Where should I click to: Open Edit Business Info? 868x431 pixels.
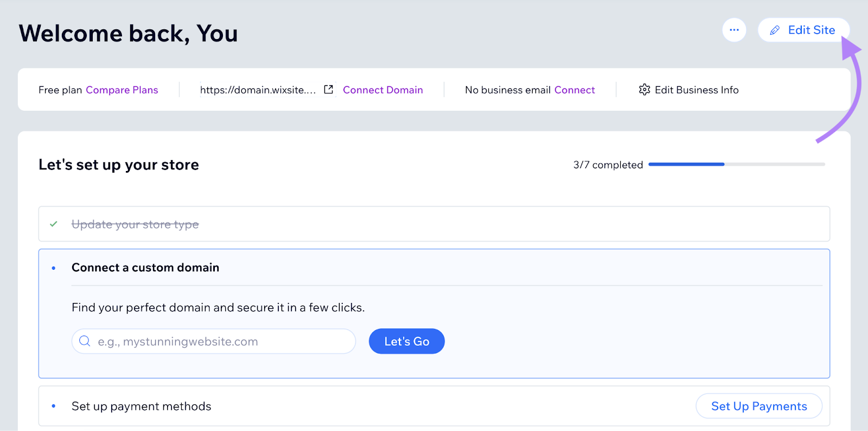[696, 90]
